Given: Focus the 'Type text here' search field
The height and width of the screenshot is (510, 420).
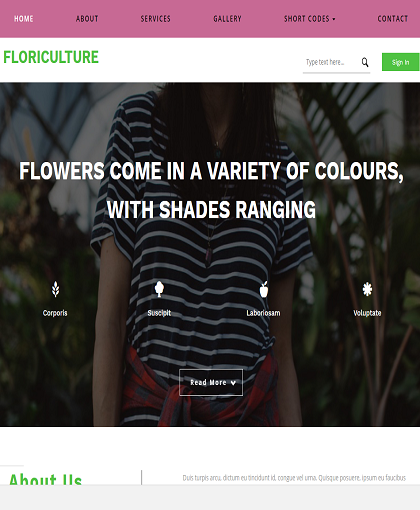Looking at the screenshot, I should pyautogui.click(x=332, y=62).
